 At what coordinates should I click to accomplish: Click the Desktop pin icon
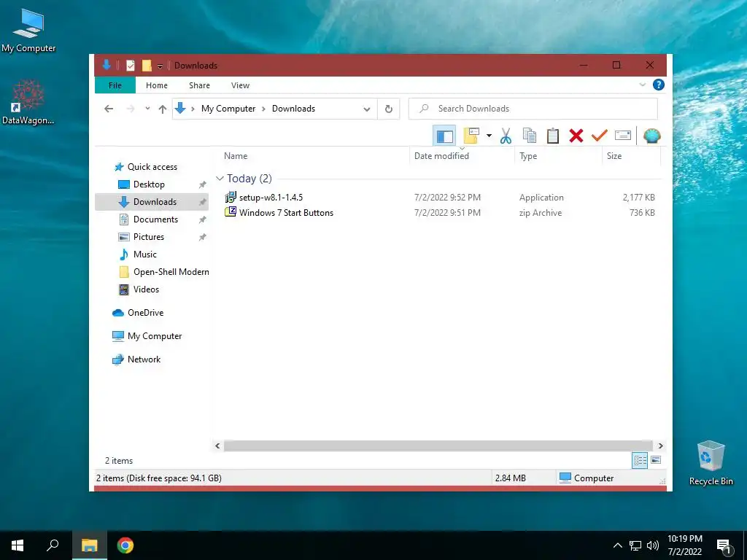[x=203, y=184]
